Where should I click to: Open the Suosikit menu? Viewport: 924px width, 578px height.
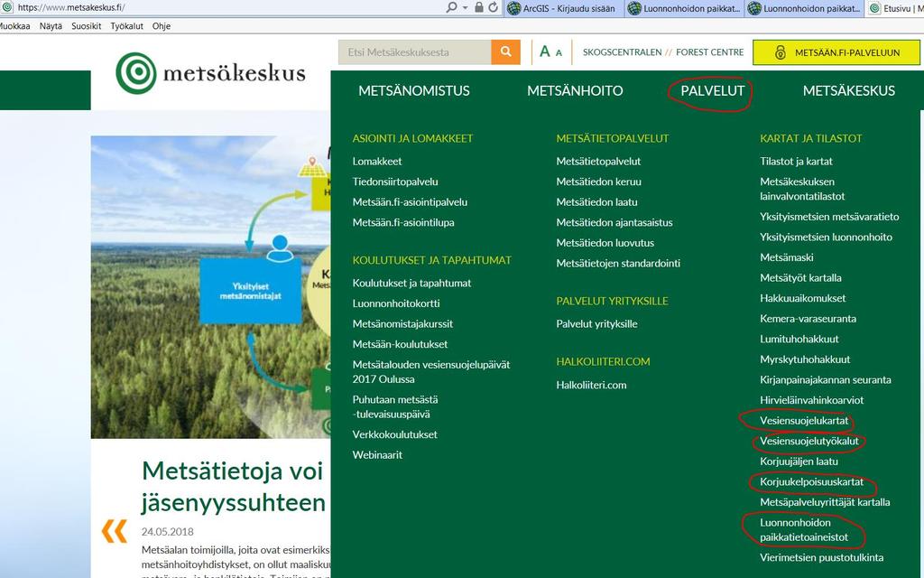coord(86,26)
